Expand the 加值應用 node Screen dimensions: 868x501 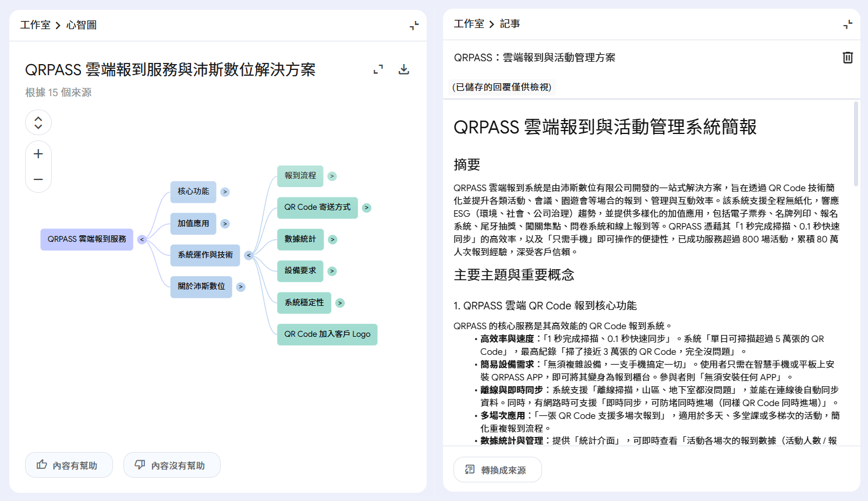pos(225,224)
